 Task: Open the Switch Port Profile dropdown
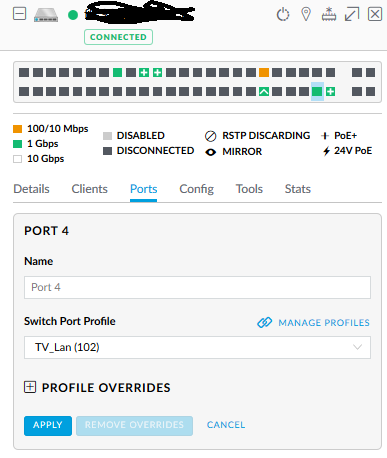tap(197, 347)
